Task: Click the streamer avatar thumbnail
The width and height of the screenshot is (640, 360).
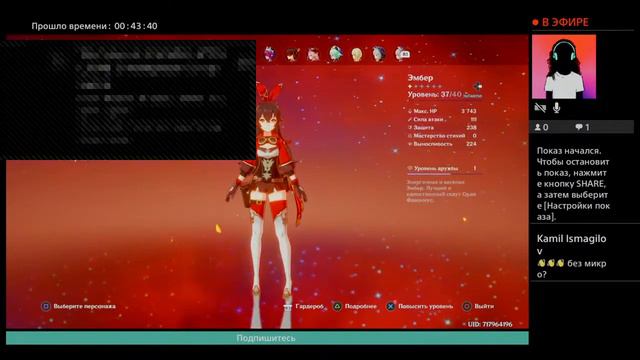Action: [x=564, y=67]
